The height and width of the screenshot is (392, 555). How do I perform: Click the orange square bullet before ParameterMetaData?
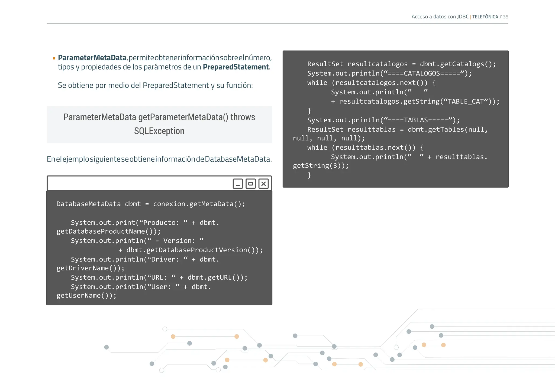click(54, 58)
